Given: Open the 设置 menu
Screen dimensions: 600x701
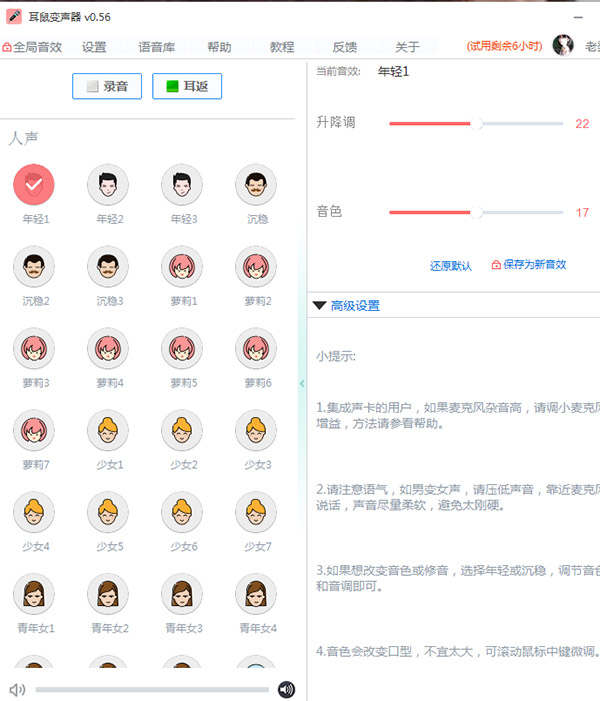Looking at the screenshot, I should pyautogui.click(x=94, y=47).
